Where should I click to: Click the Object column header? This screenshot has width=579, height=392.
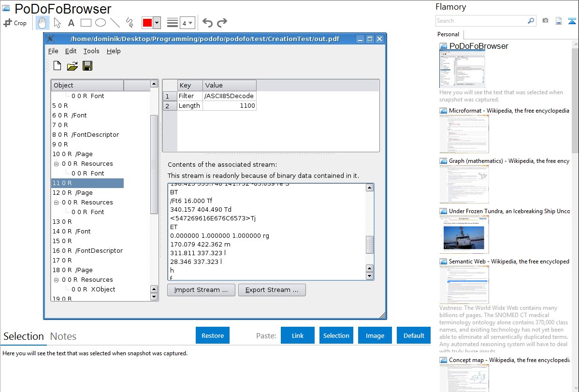point(87,86)
